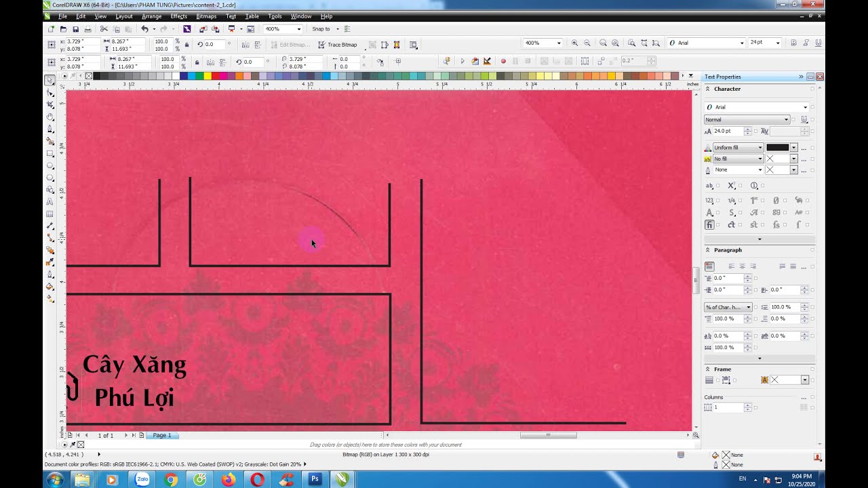This screenshot has width=868, height=488.
Task: Open Firefox from the taskbar
Action: pos(229,480)
